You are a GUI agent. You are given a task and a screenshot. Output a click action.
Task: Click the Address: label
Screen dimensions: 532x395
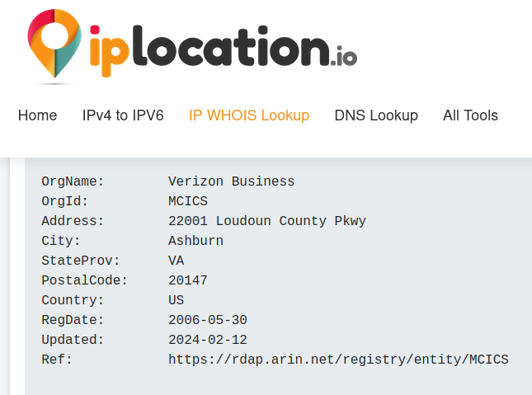click(x=73, y=221)
